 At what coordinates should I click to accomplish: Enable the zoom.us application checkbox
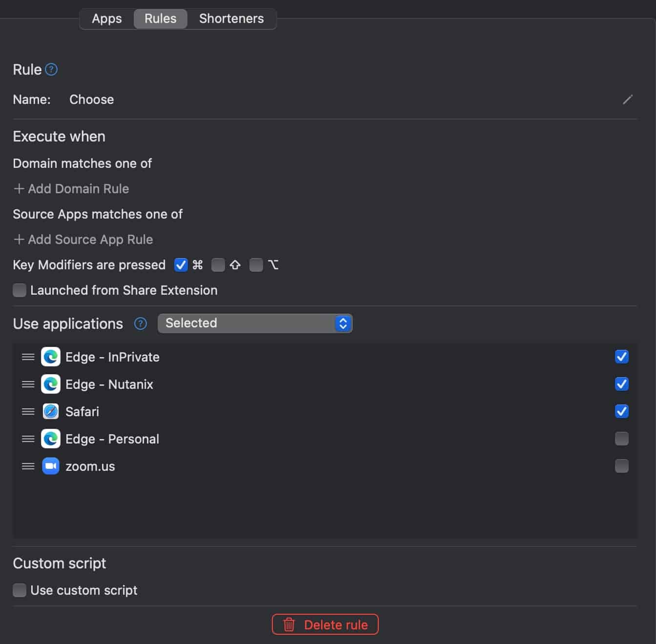click(622, 466)
